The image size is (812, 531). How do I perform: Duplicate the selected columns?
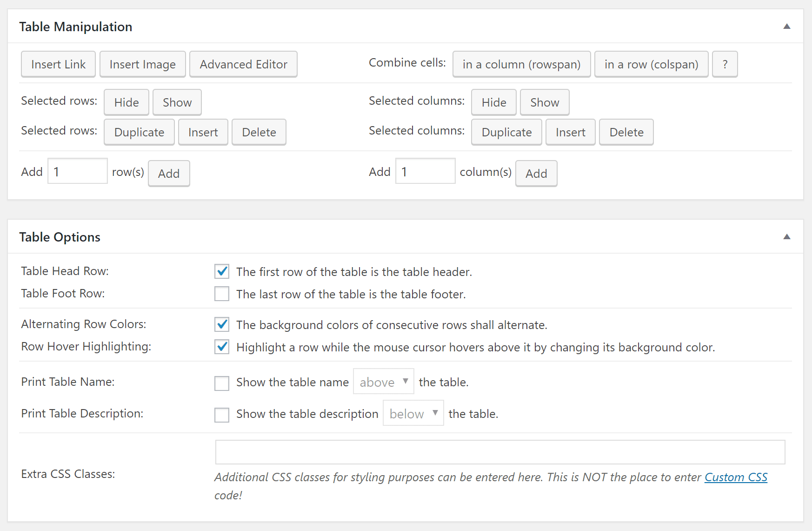506,132
